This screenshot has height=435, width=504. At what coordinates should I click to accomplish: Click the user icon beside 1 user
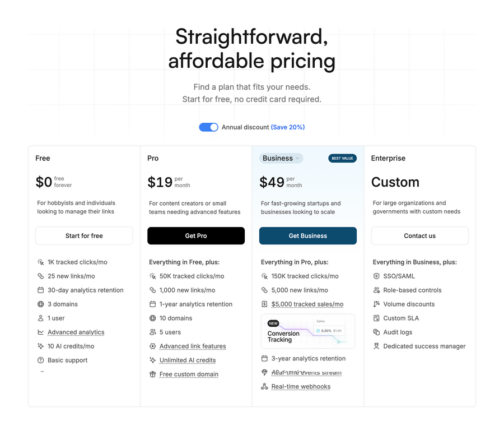(x=40, y=318)
